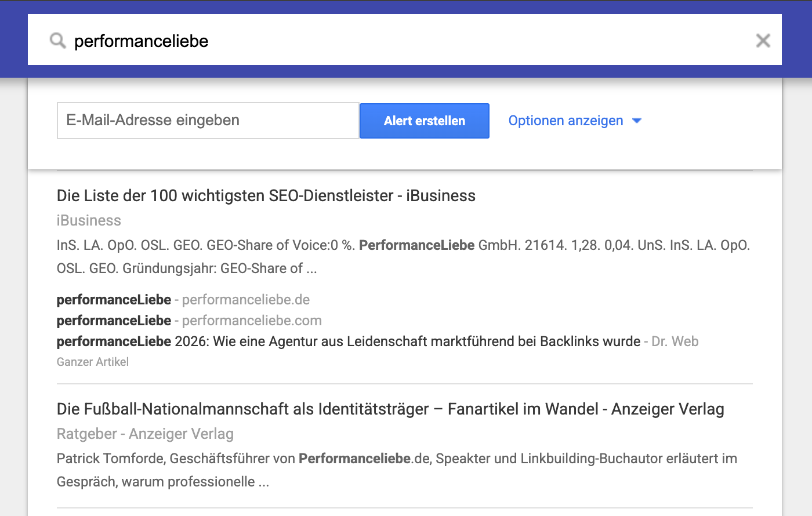
Task: Click the divider below the first result group
Action: (x=404, y=383)
